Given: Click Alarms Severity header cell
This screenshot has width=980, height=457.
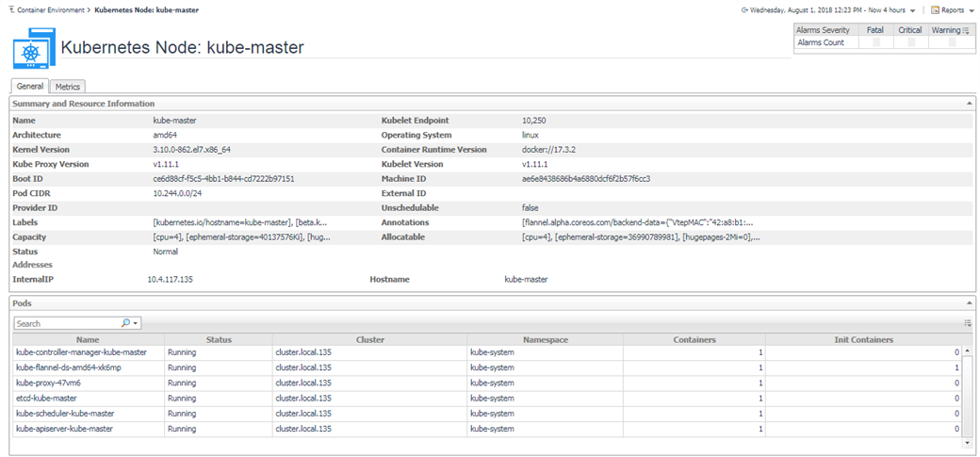Looking at the screenshot, I should tap(825, 30).
